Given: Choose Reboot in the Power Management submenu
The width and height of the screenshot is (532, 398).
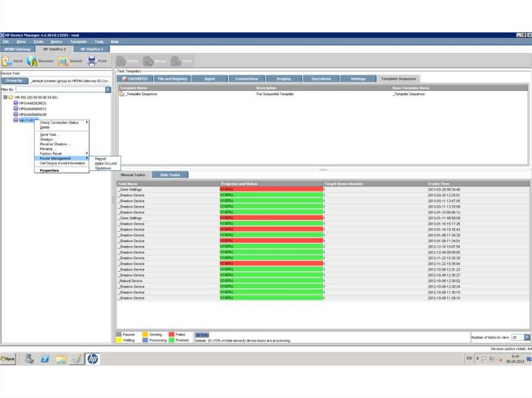Looking at the screenshot, I should [x=100, y=159].
